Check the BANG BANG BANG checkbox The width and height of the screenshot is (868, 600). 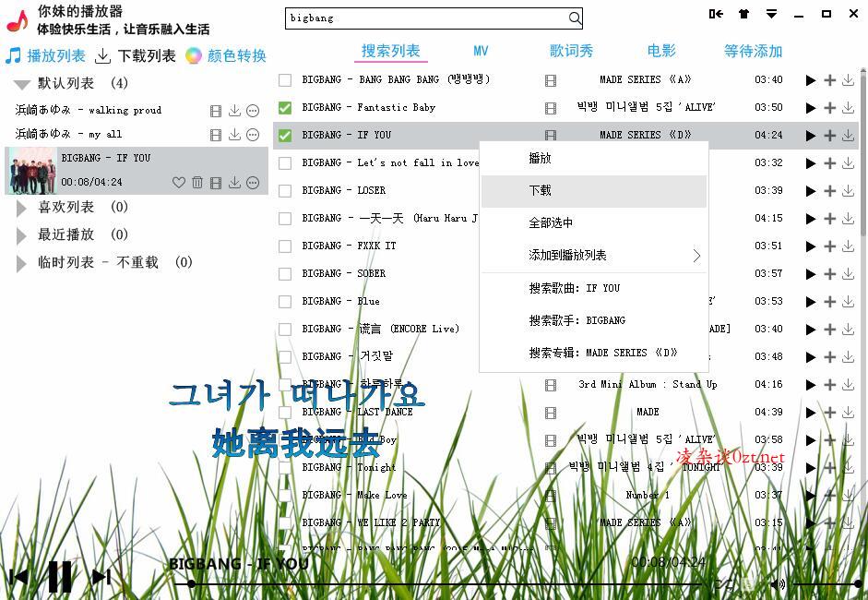(285, 80)
